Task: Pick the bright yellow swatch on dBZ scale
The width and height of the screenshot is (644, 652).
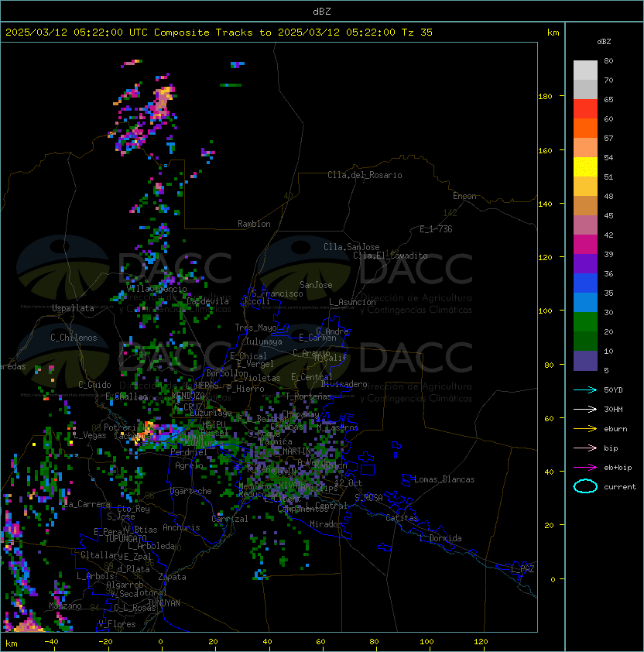Action: 585,167
